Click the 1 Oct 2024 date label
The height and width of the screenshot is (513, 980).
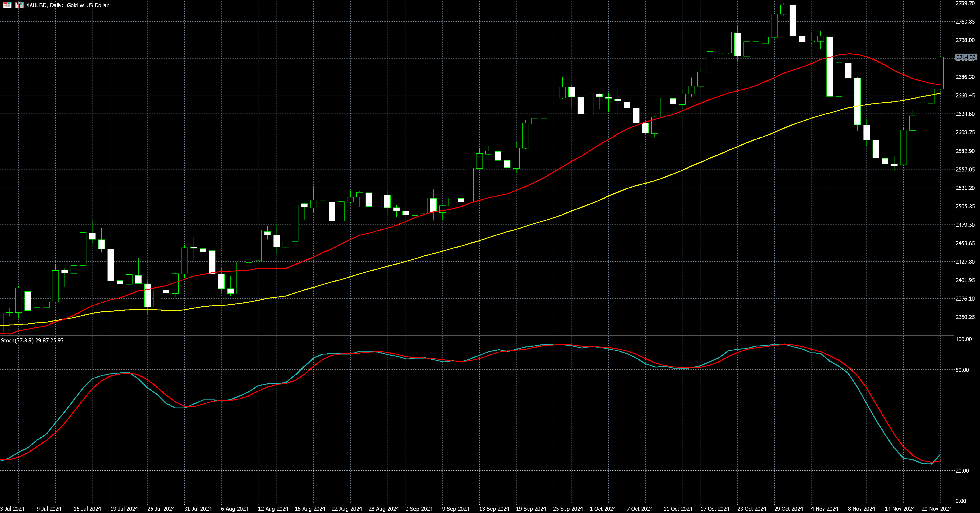pyautogui.click(x=603, y=509)
